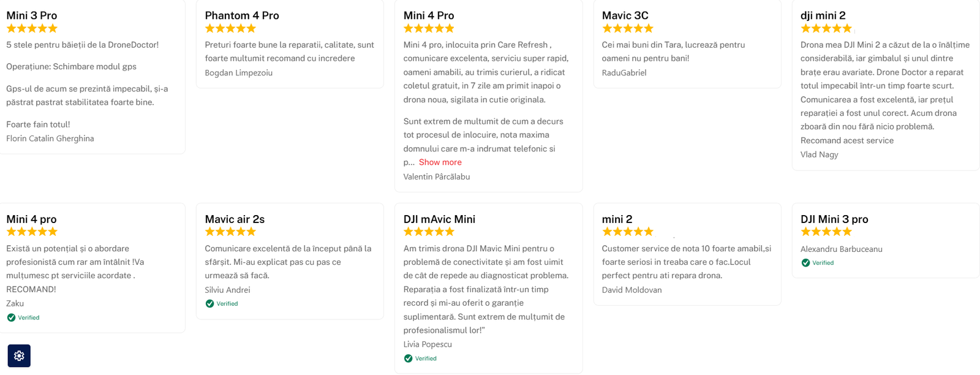Click reviewer name Florin Catalin Gherghina
Image resolution: width=980 pixels, height=375 pixels.
50,138
